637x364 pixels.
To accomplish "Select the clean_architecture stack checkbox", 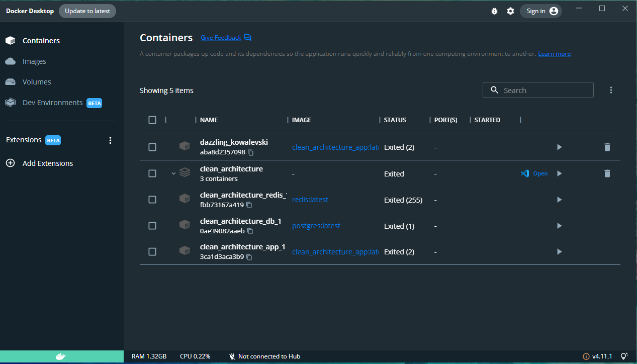I will pos(152,173).
